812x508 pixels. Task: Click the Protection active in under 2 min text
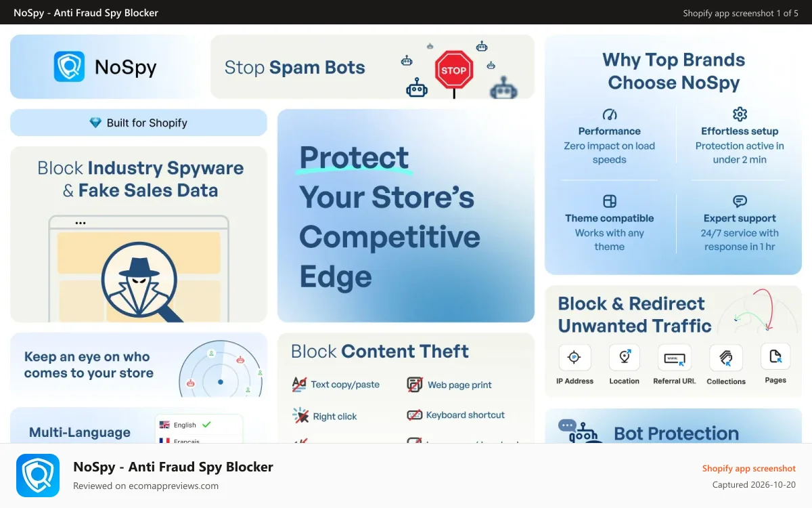pyautogui.click(x=740, y=153)
